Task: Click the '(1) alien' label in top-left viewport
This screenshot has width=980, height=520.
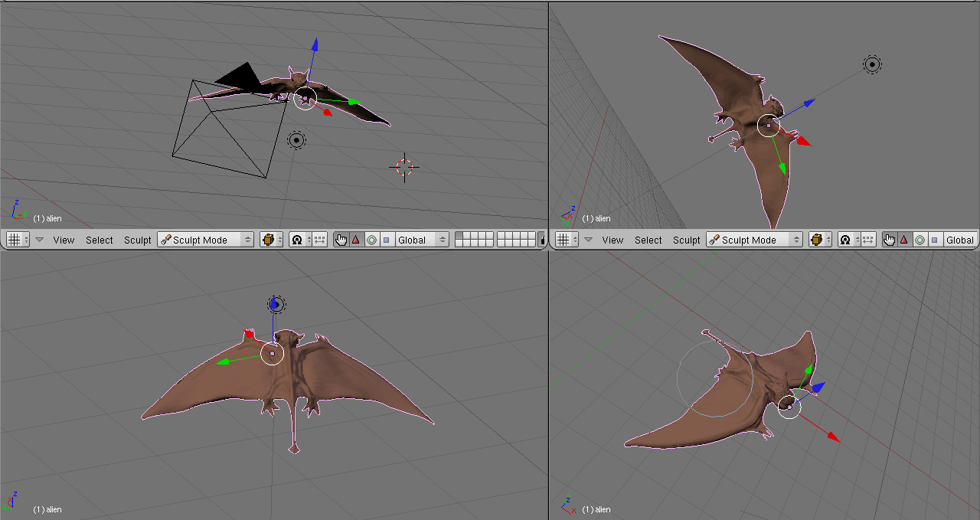Action: click(x=47, y=218)
